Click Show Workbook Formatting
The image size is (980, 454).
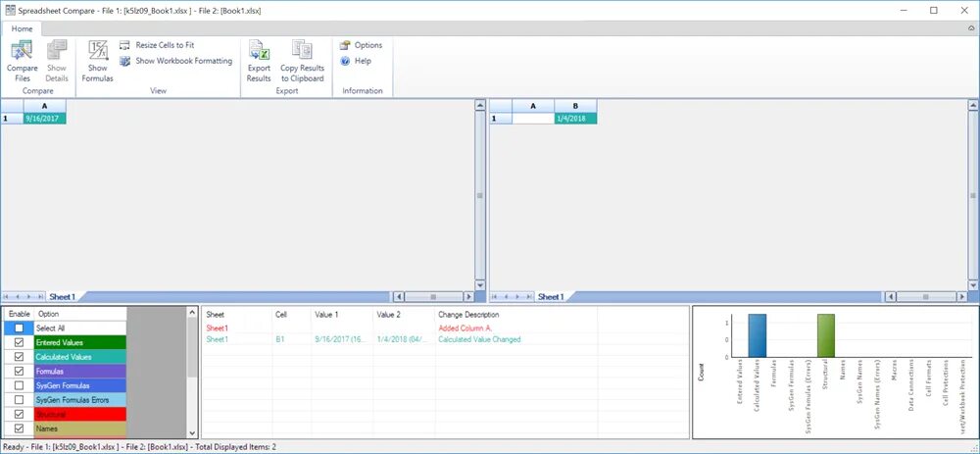[175, 61]
